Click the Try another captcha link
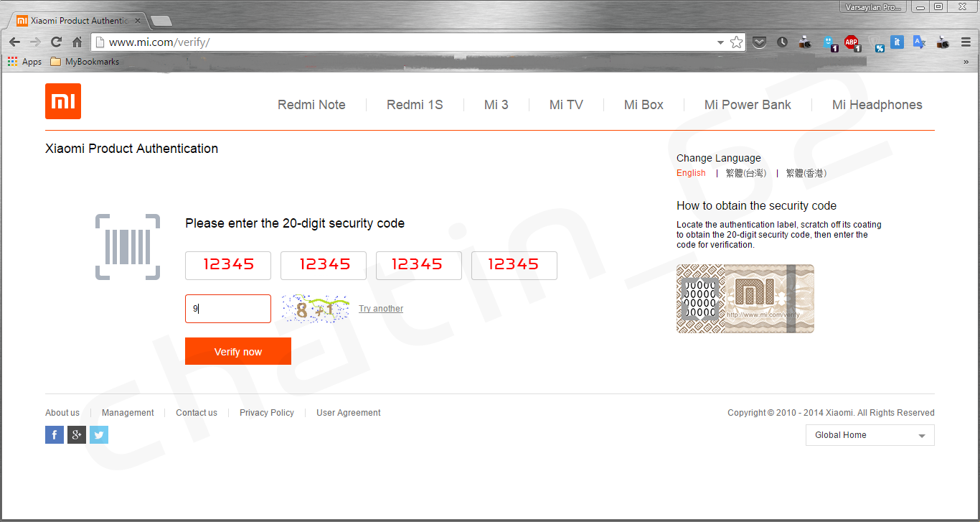 (x=381, y=309)
